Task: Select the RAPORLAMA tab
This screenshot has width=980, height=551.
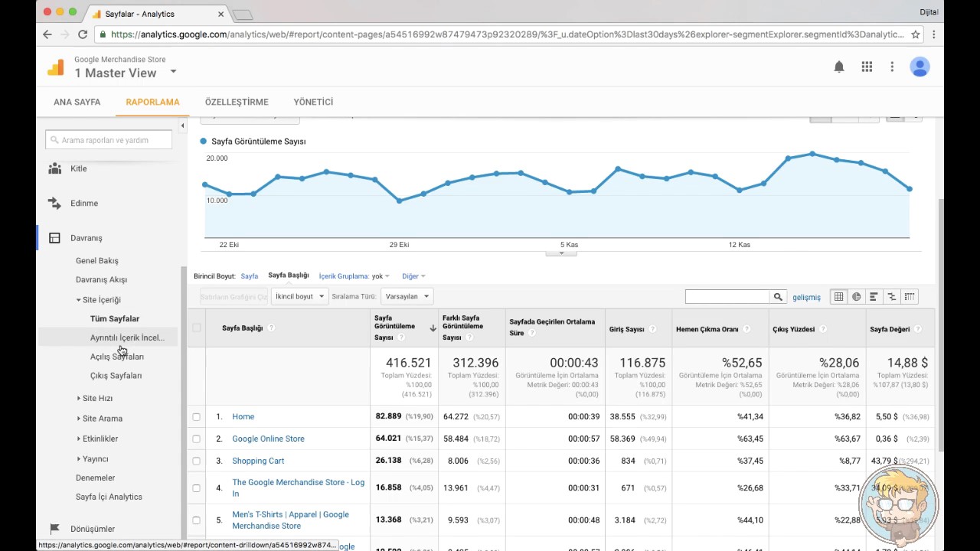Action: click(152, 102)
